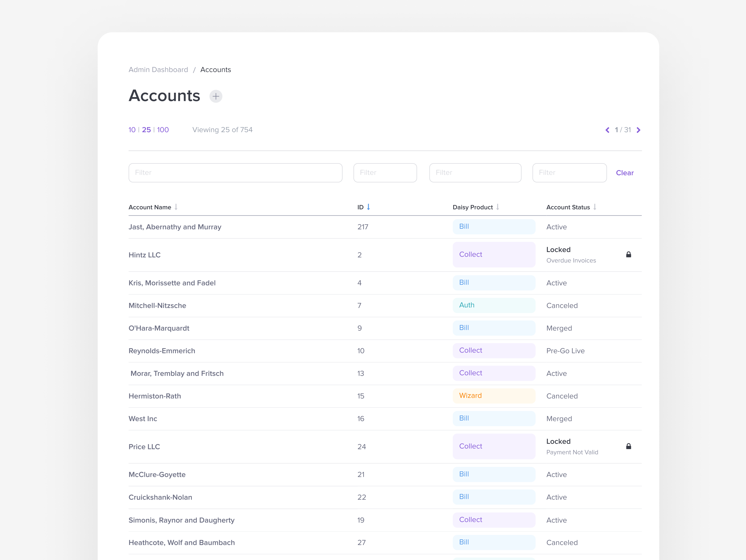The width and height of the screenshot is (746, 560).
Task: Sort by the Account Name column arrow
Action: [x=176, y=207]
